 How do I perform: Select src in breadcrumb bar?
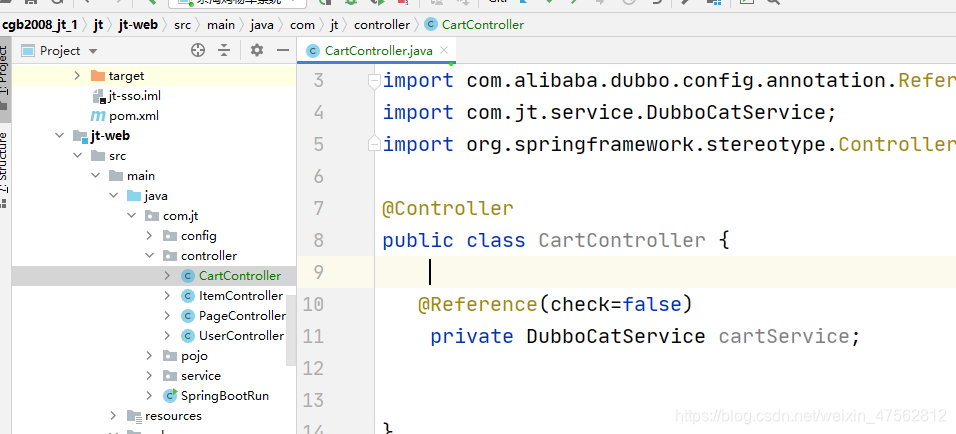coord(182,25)
